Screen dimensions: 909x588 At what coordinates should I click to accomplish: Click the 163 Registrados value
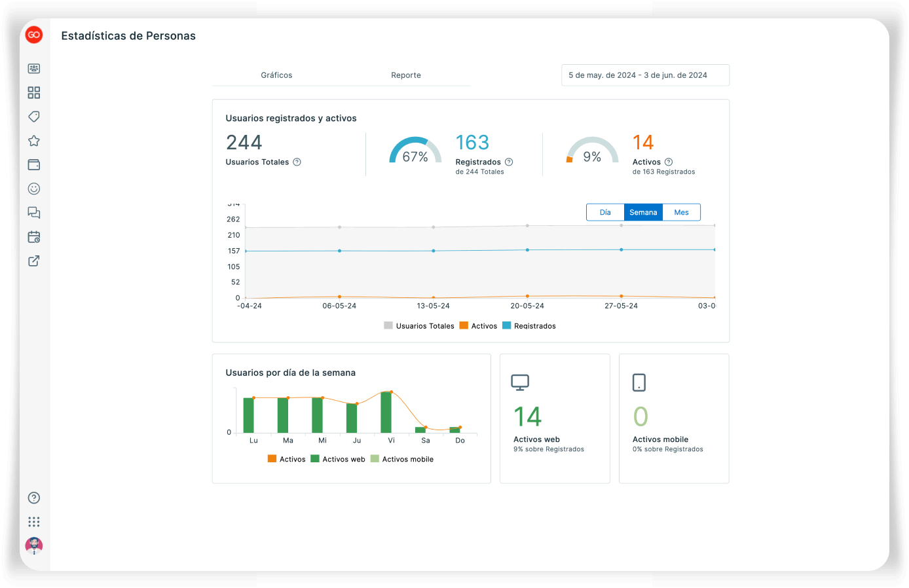[x=472, y=143]
